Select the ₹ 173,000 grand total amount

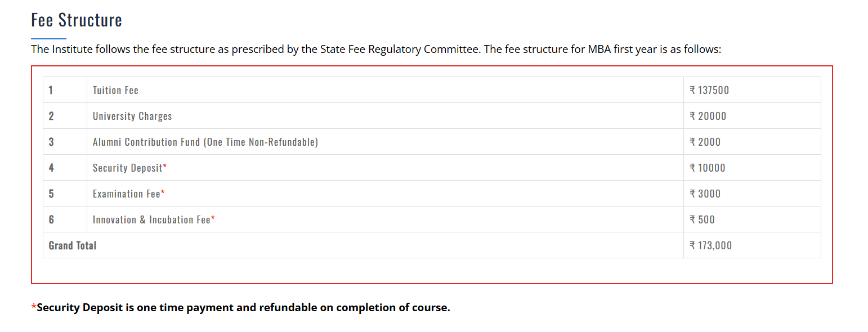coord(711,245)
